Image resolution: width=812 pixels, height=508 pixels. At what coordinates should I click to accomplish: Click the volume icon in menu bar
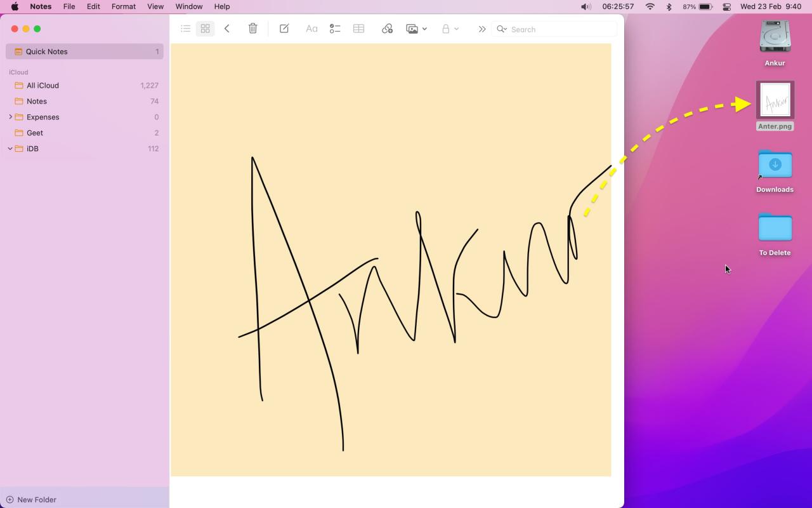point(586,6)
